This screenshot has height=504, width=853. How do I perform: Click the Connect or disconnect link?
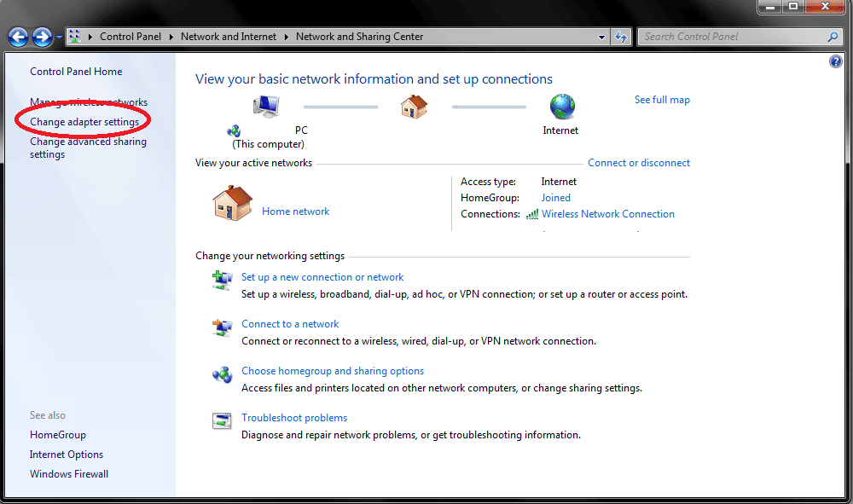click(x=639, y=163)
